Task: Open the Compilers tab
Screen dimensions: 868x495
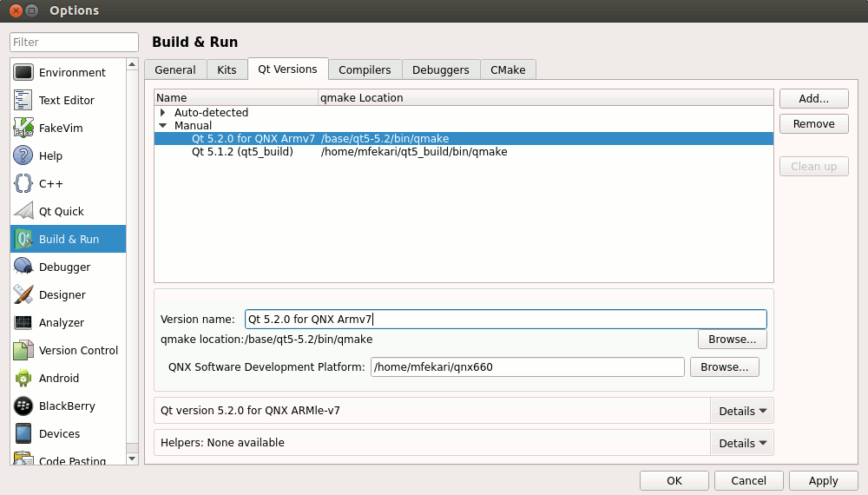Action: tap(365, 69)
